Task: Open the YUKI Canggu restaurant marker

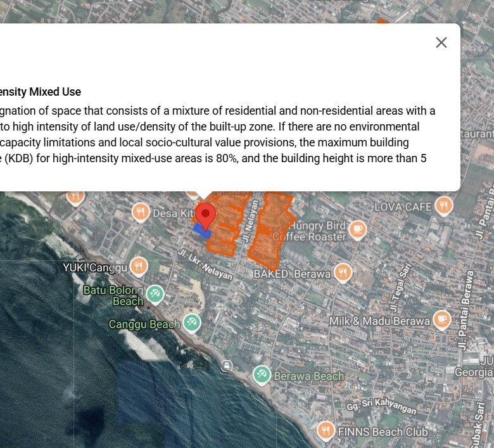Action: 139,266
